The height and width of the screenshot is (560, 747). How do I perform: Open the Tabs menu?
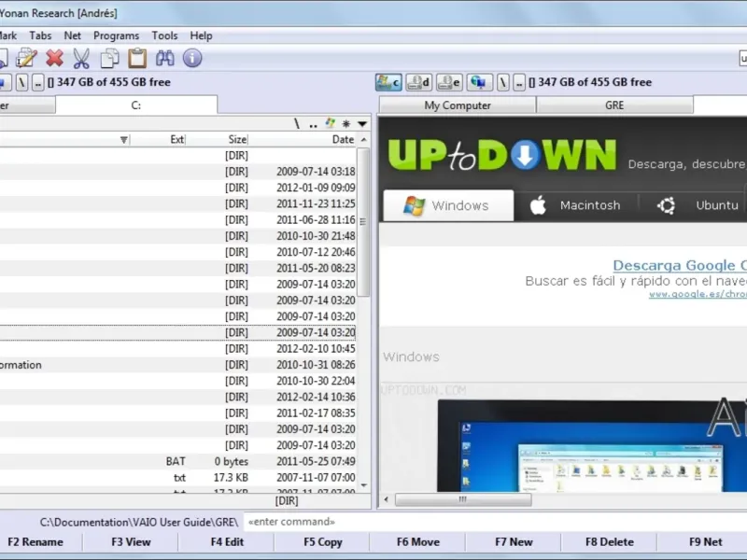(40, 35)
